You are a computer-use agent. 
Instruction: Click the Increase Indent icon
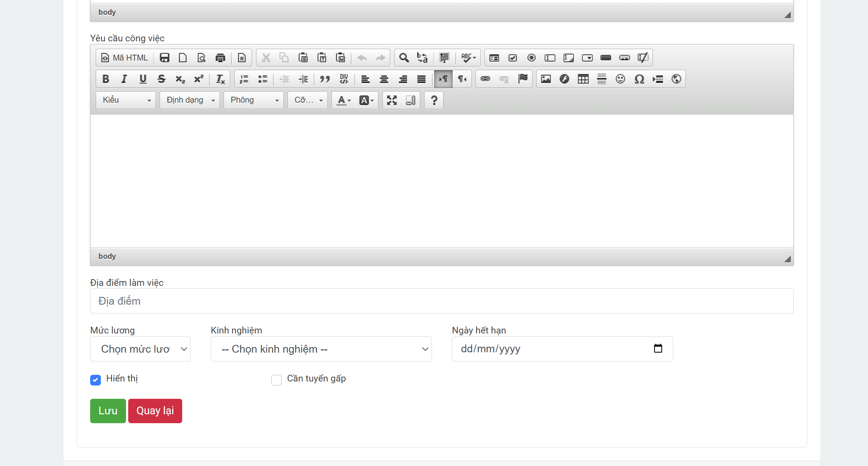[303, 79]
